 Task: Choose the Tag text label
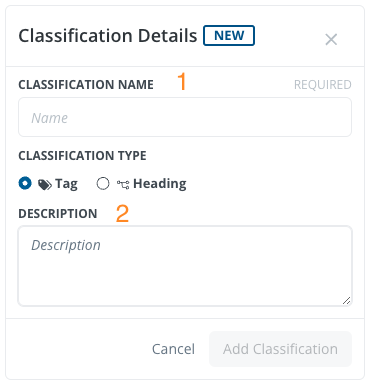click(66, 184)
